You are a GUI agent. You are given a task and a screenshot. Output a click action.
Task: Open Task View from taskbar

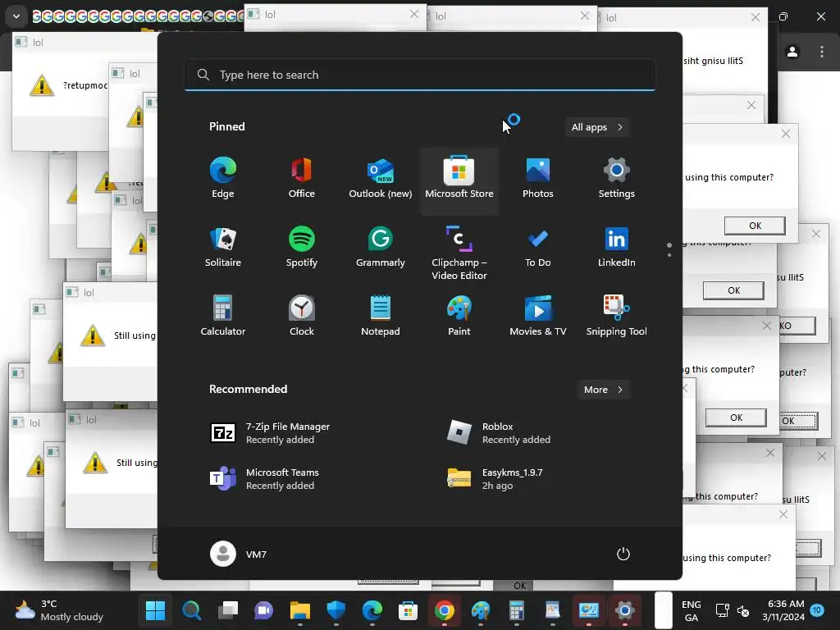228,610
